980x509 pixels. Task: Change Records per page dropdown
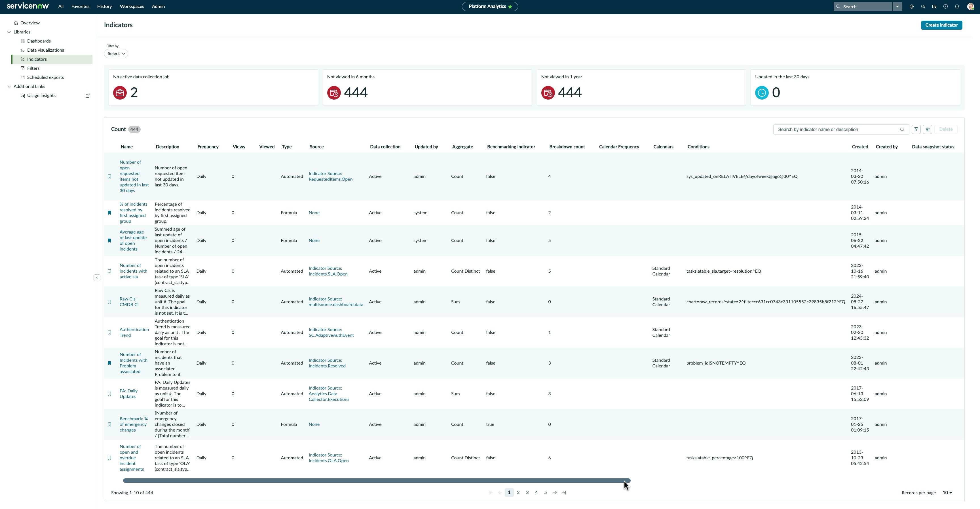947,493
